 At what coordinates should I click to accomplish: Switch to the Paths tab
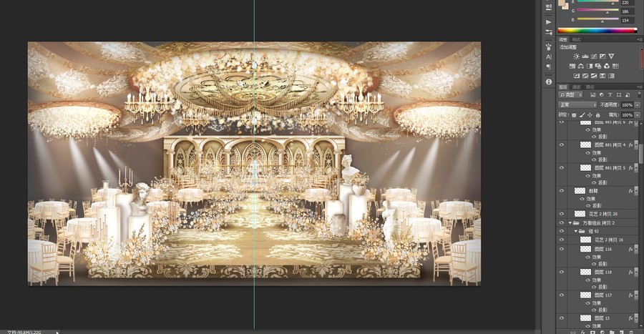coord(590,87)
